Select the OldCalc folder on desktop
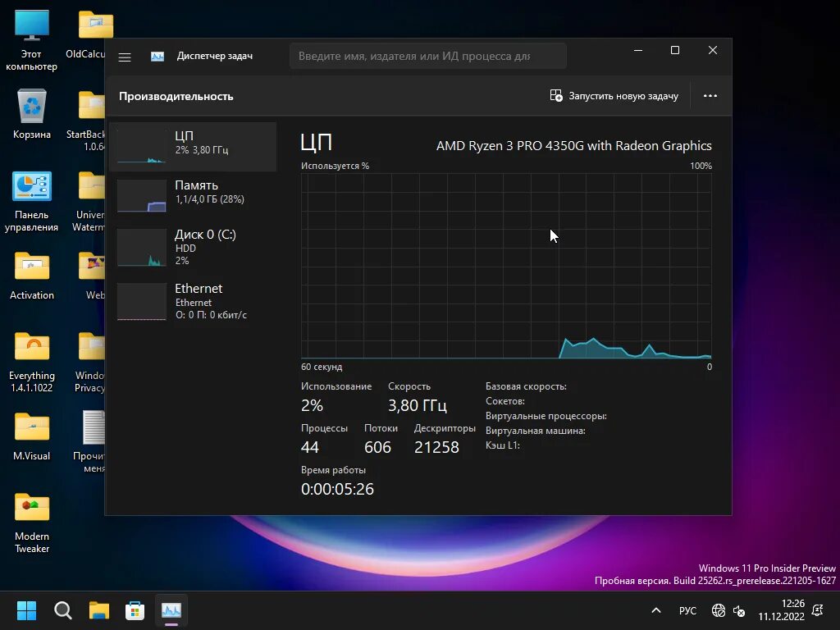 [x=92, y=34]
